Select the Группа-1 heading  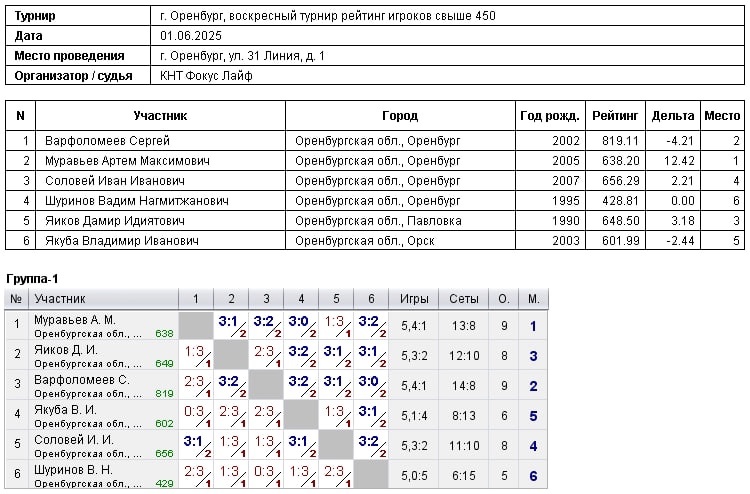click(x=34, y=276)
